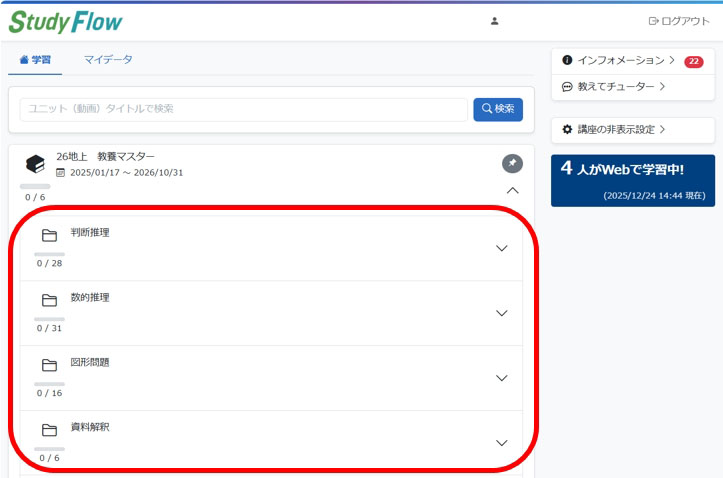The image size is (723, 478).
Task: Click the folder icon beside 図形問題
Action: (x=49, y=365)
